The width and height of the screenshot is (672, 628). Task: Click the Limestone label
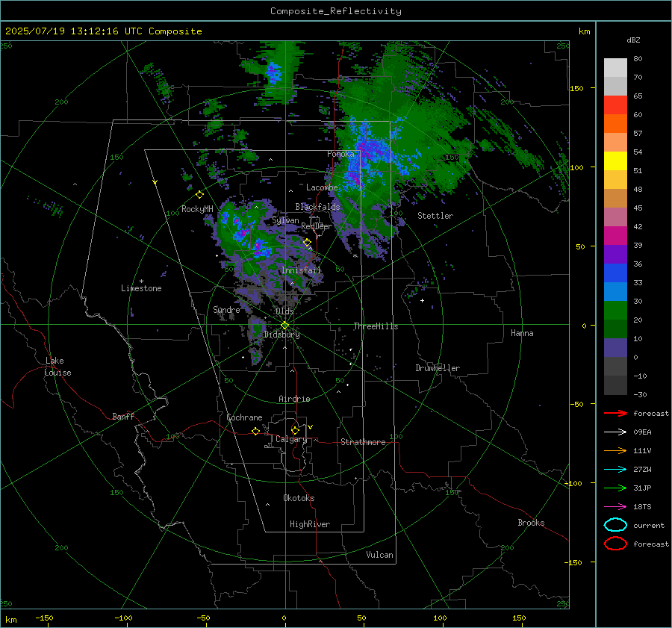click(141, 288)
